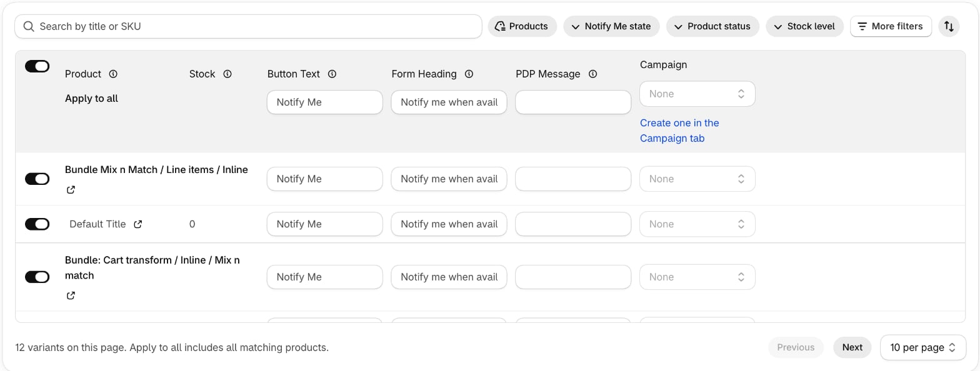The image size is (980, 371).
Task: Click the Stock column info icon
Action: coord(227,74)
